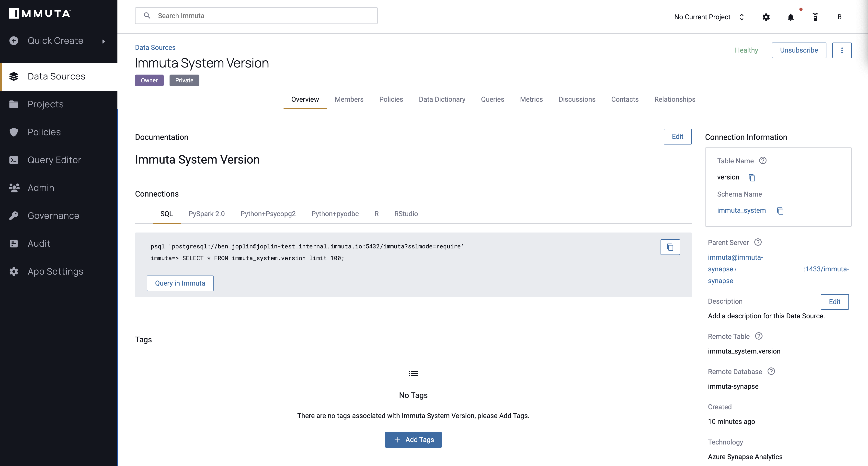Screen dimensions: 868x466
Task: Switch to the Policies tab
Action: click(x=391, y=99)
